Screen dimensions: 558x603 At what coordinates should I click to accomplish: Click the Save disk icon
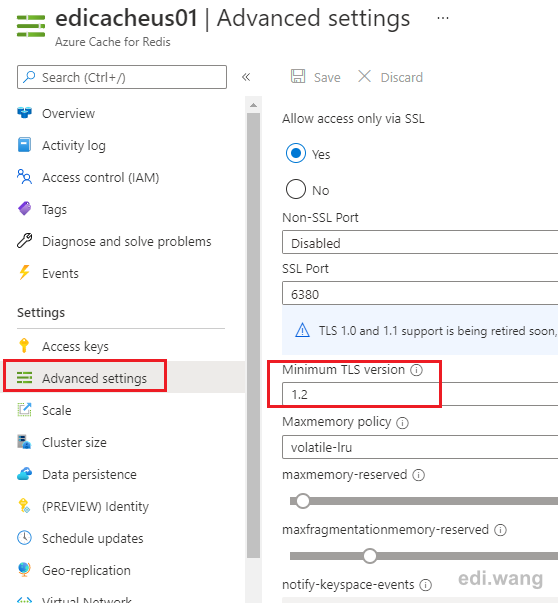(298, 76)
